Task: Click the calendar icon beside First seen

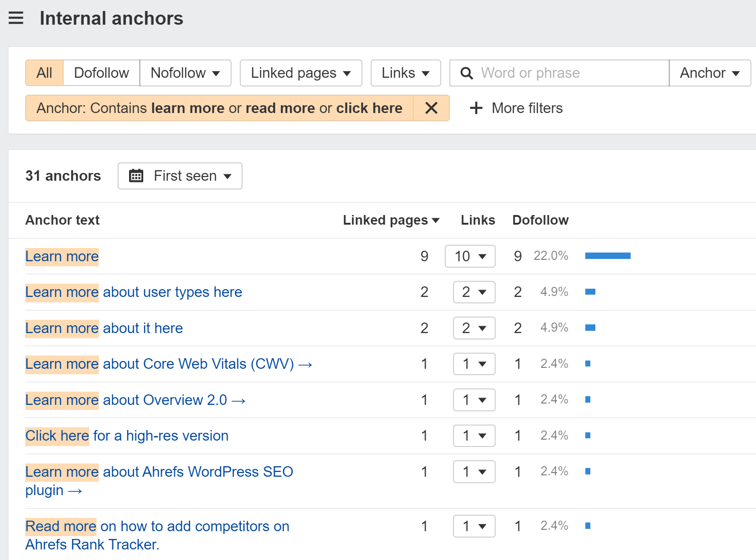Action: 135,176
